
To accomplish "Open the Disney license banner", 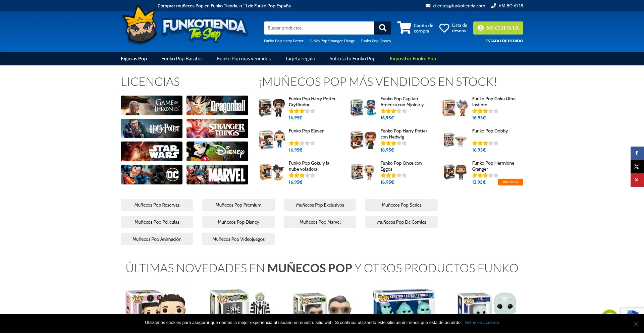I will coord(217,151).
